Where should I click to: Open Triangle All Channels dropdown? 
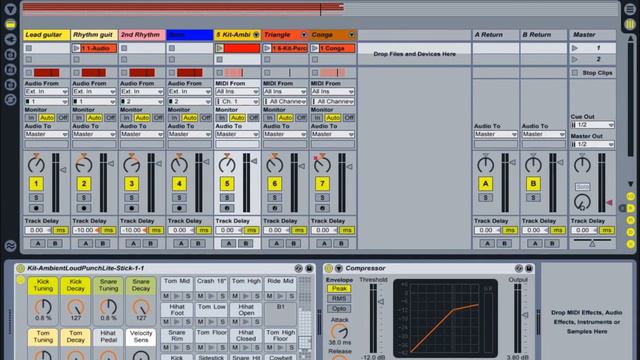coord(285,101)
